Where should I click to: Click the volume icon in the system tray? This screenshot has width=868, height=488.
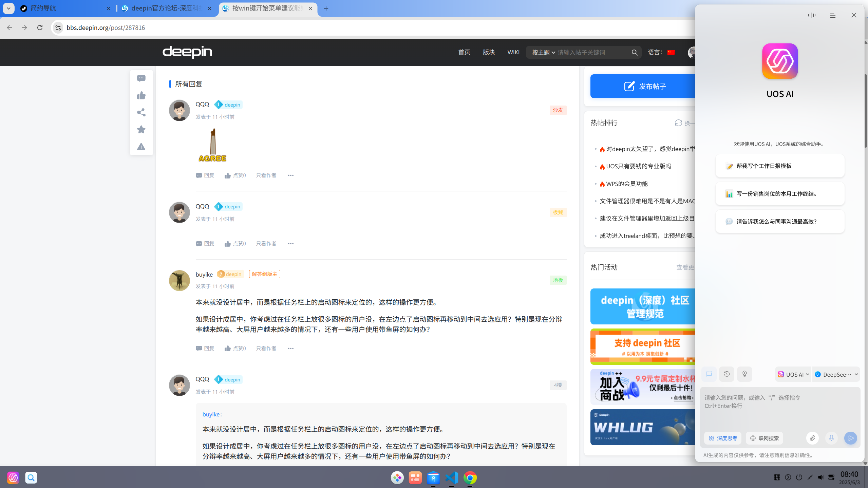click(x=820, y=477)
